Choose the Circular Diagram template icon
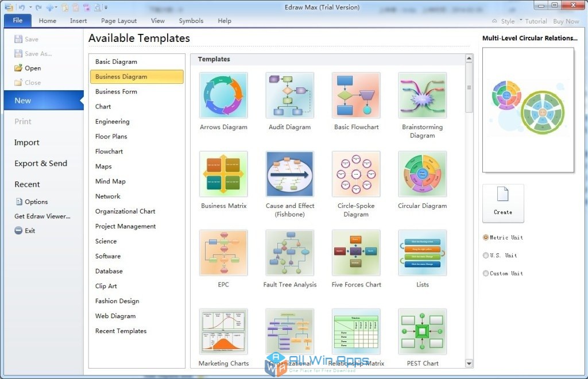 tap(423, 174)
